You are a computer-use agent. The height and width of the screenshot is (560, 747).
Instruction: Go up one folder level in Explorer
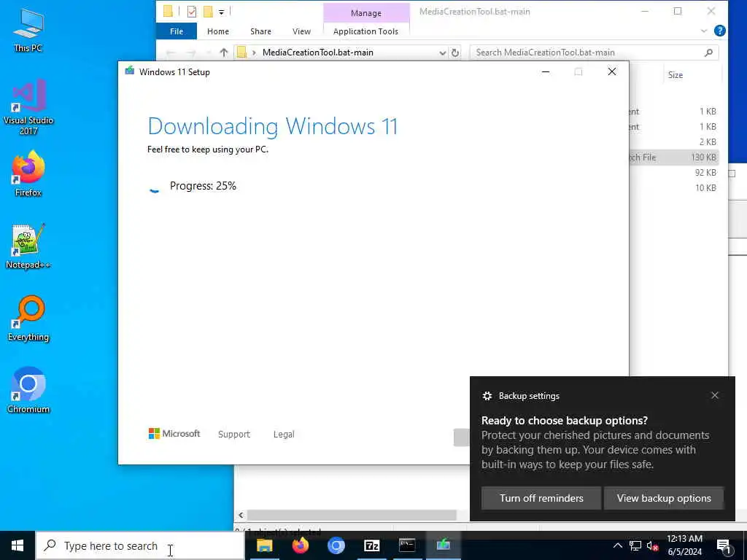coord(223,52)
